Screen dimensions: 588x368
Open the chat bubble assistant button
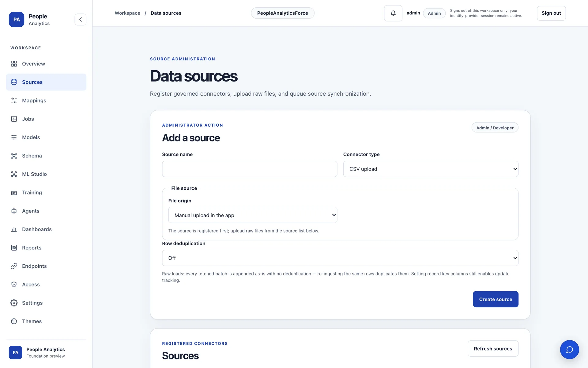[569, 350]
